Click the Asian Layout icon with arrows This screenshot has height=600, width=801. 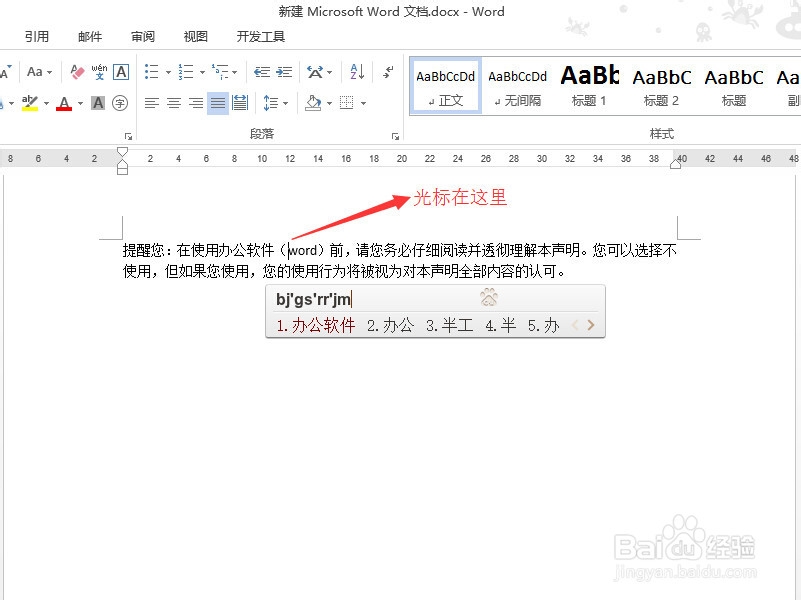(314, 71)
